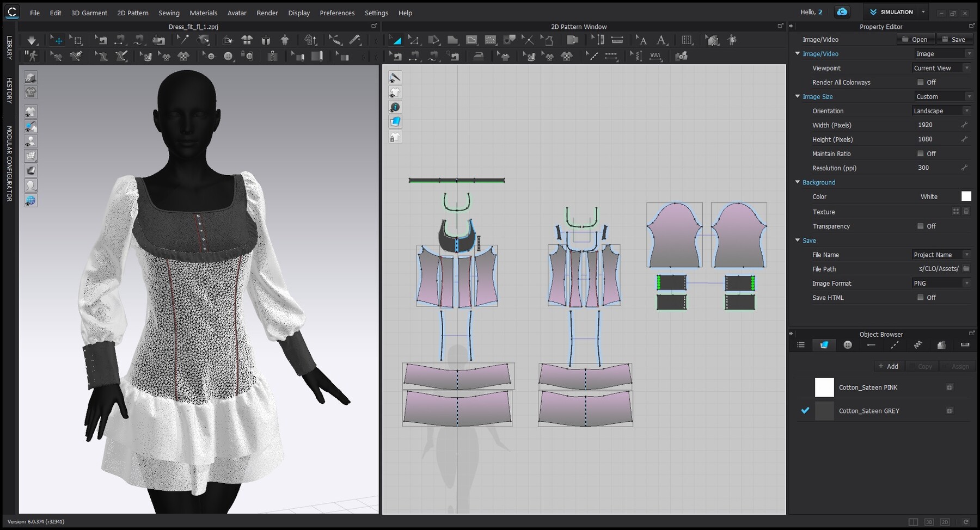Click the white Background color swatch
This screenshot has width=980, height=530.
tap(966, 196)
